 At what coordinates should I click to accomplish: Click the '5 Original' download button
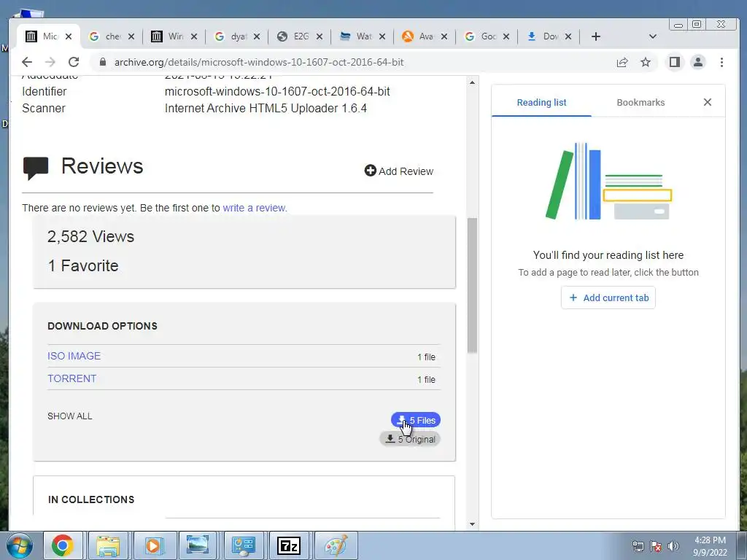click(x=410, y=439)
